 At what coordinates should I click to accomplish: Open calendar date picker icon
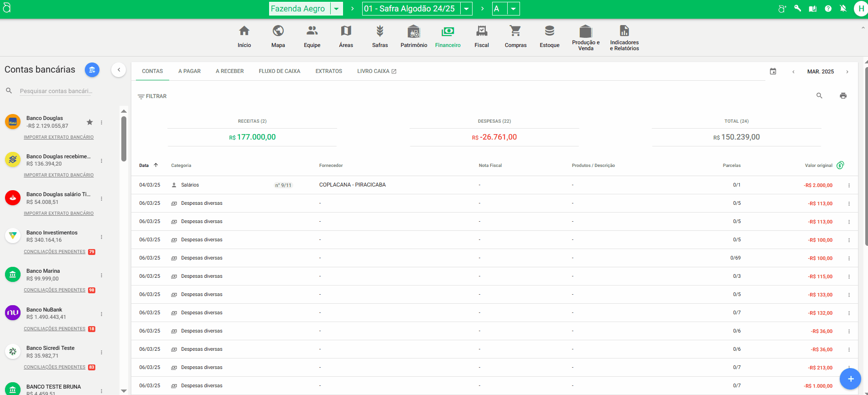773,72
